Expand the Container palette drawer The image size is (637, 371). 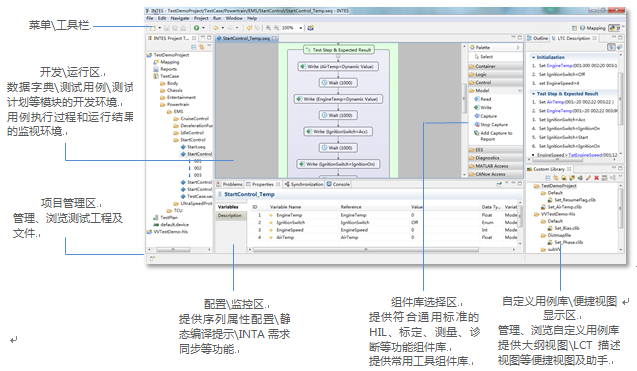(496, 66)
